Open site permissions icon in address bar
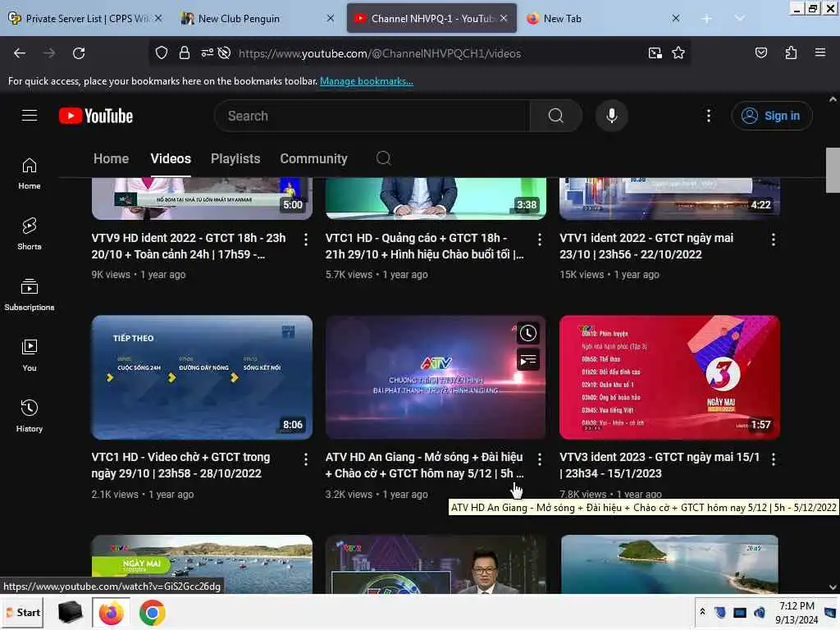The image size is (840, 630). point(207,53)
